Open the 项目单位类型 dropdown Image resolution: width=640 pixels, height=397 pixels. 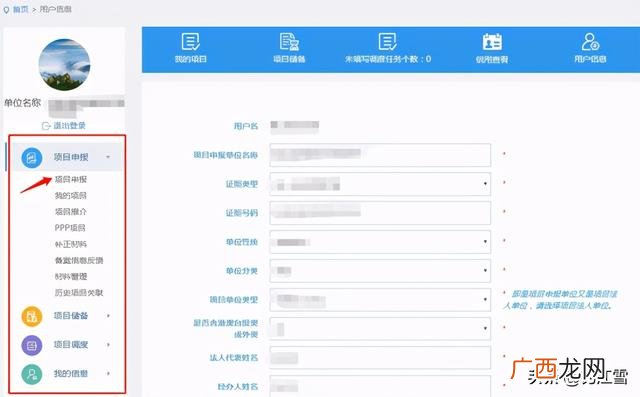(x=380, y=300)
